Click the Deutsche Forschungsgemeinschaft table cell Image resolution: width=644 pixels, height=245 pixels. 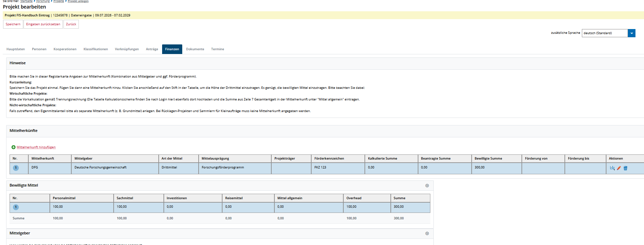100,167
